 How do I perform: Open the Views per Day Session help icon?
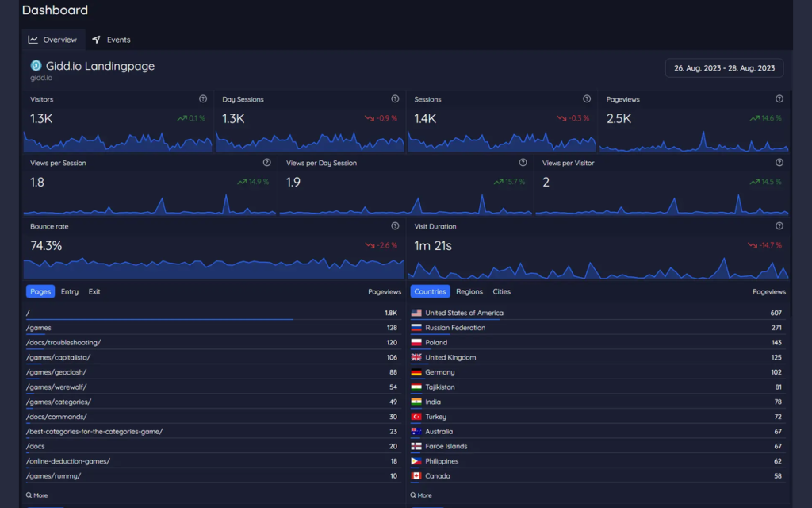523,163
